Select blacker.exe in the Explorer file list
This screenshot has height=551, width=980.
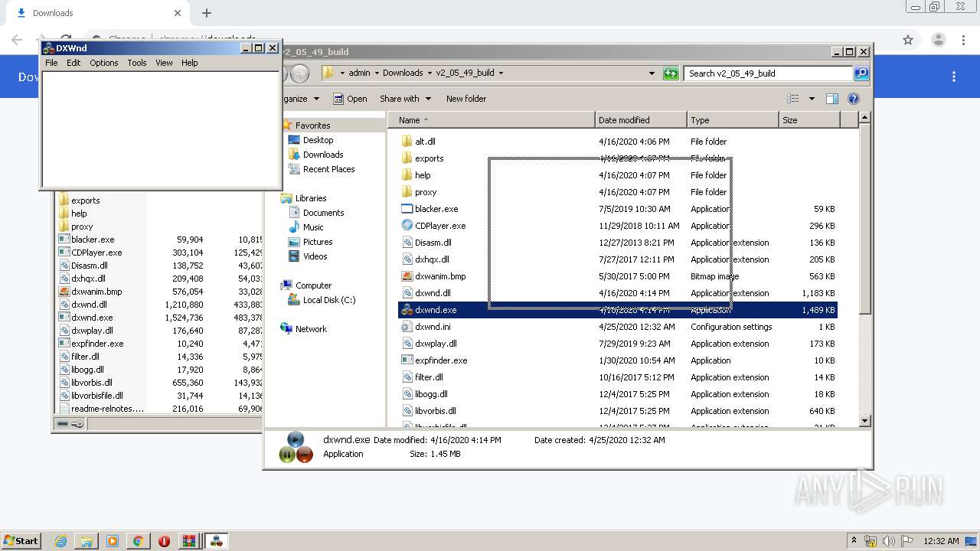coord(436,209)
